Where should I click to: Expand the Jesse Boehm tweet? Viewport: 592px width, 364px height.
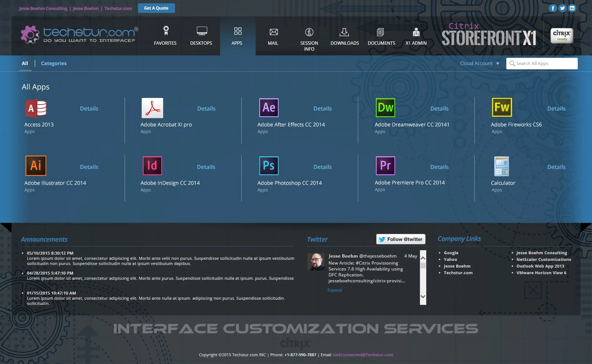(334, 290)
